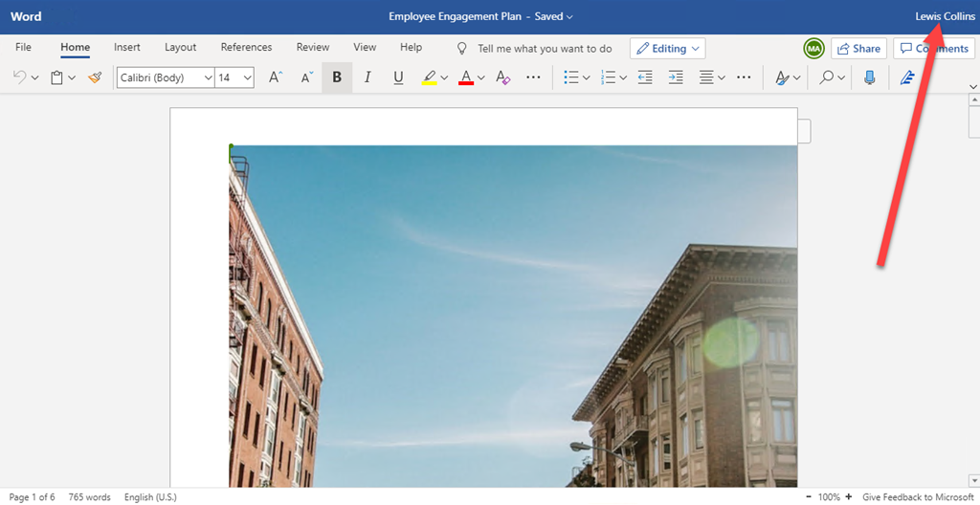
Task: Switch to the Insert tab
Action: coord(127,48)
